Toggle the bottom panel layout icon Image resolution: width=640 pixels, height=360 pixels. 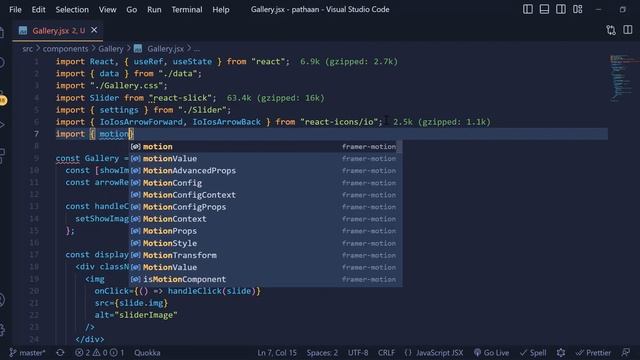tap(544, 9)
